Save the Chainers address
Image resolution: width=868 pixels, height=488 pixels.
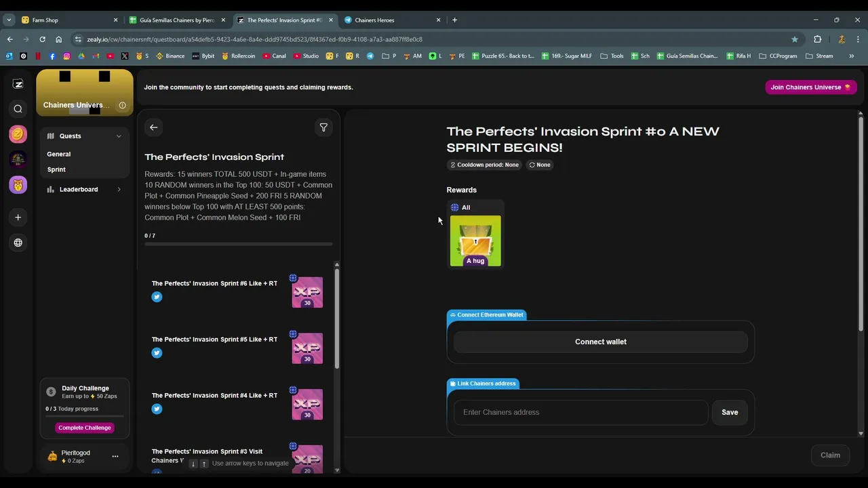point(730,412)
